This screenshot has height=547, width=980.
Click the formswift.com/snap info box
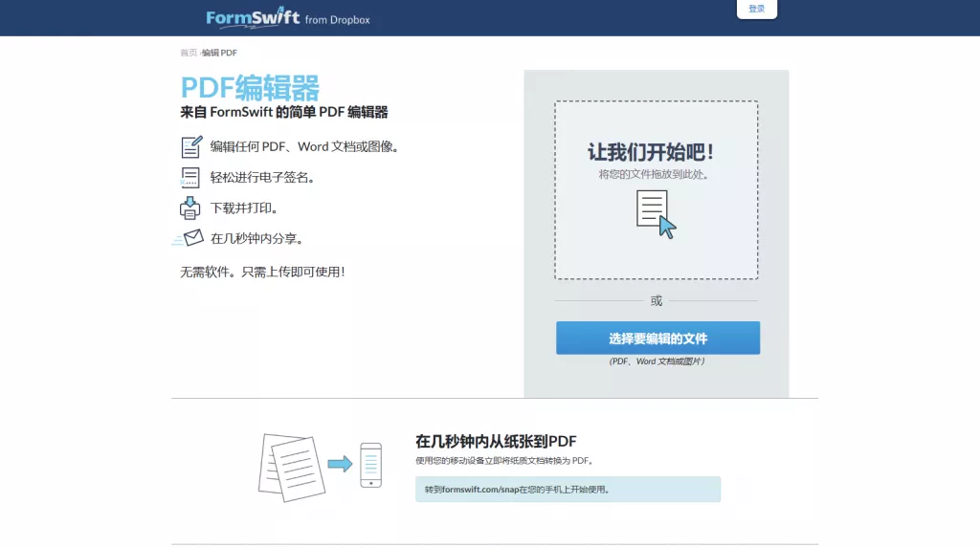[568, 490]
